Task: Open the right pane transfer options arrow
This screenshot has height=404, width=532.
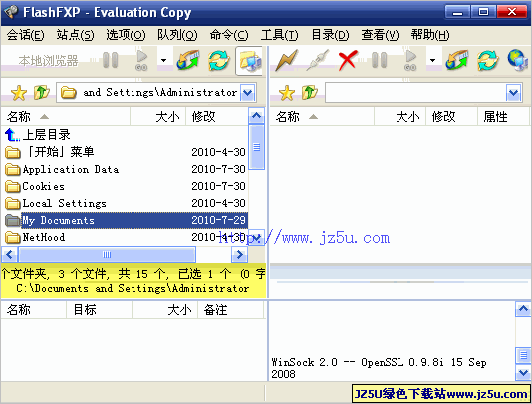Action: pyautogui.click(x=432, y=61)
